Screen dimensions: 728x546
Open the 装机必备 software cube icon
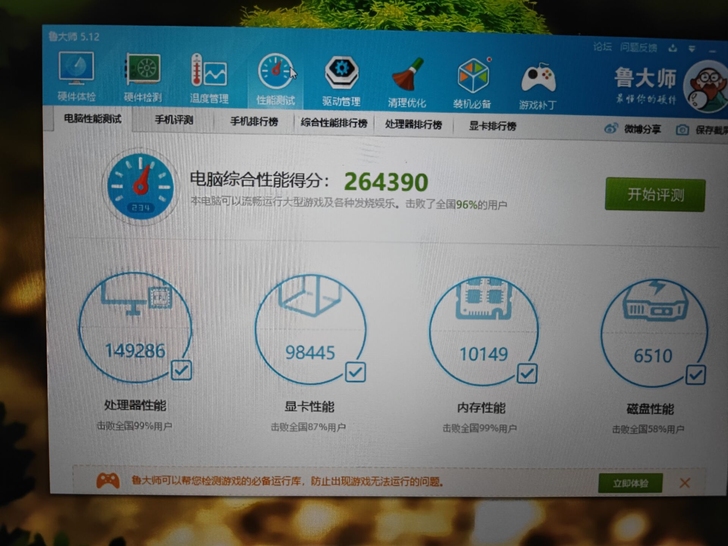473,76
